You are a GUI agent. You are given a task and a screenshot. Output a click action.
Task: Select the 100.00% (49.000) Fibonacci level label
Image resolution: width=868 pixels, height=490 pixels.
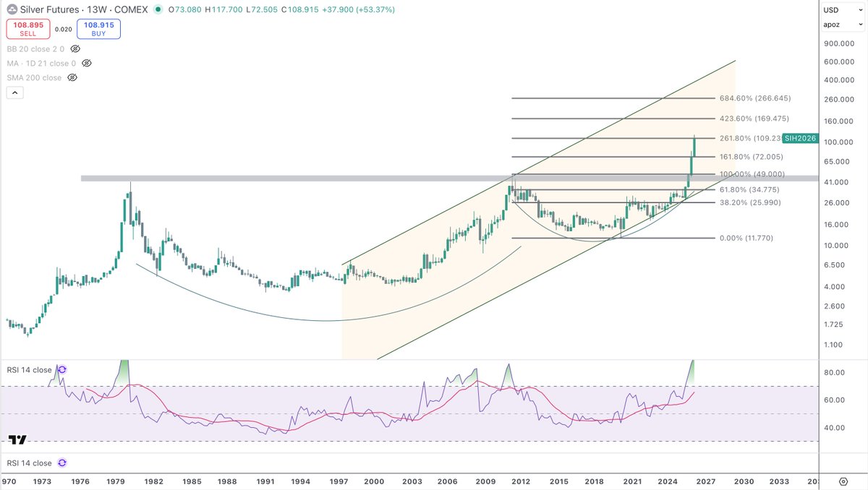click(x=752, y=174)
